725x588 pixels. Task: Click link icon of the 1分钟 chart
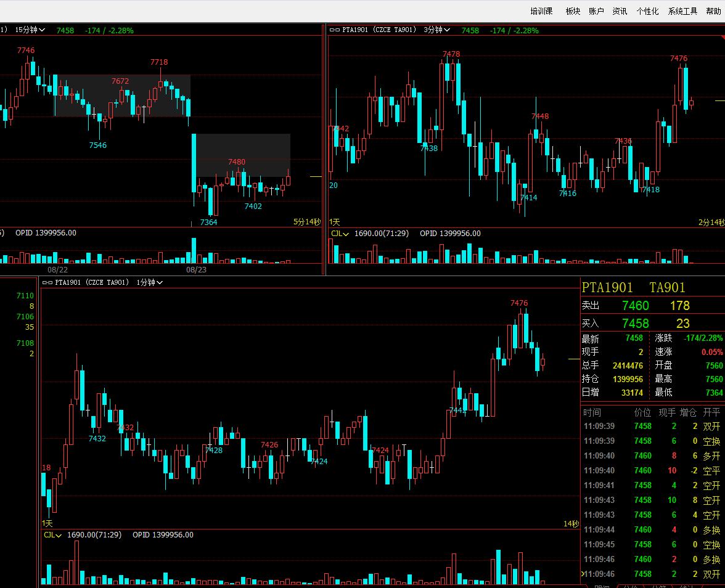pyautogui.click(x=47, y=282)
